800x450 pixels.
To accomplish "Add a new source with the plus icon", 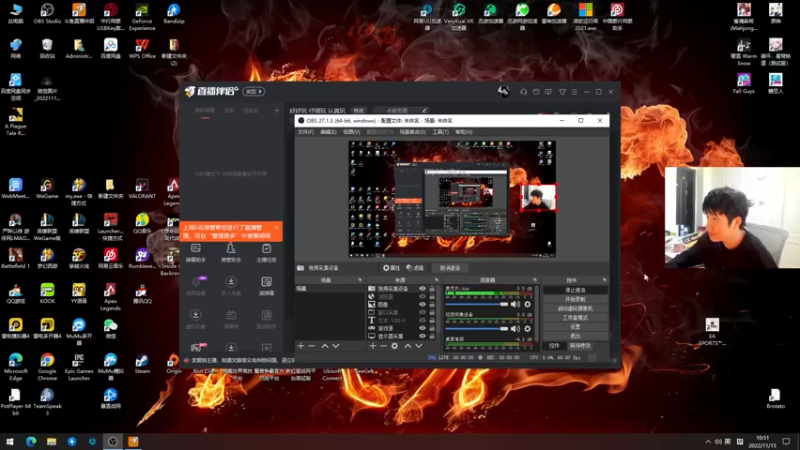I will [x=372, y=346].
